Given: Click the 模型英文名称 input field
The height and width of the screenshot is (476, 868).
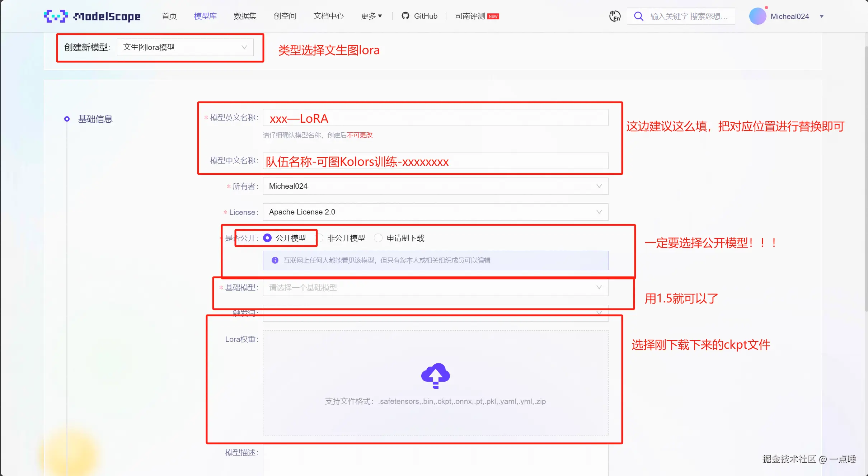Looking at the screenshot, I should point(435,118).
